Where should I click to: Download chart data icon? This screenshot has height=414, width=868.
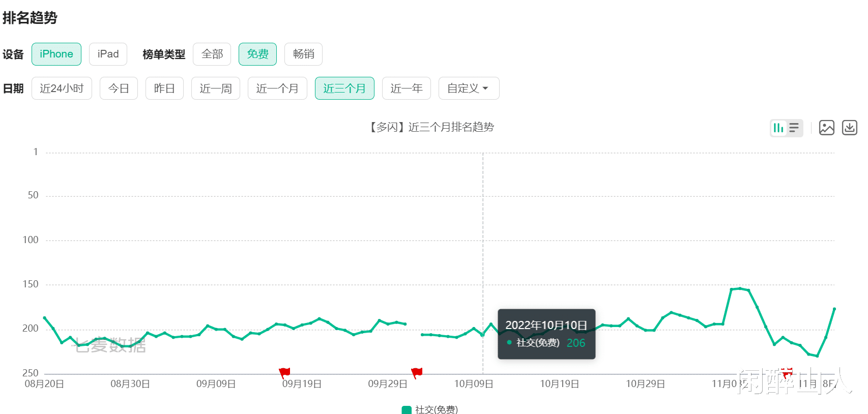point(850,128)
